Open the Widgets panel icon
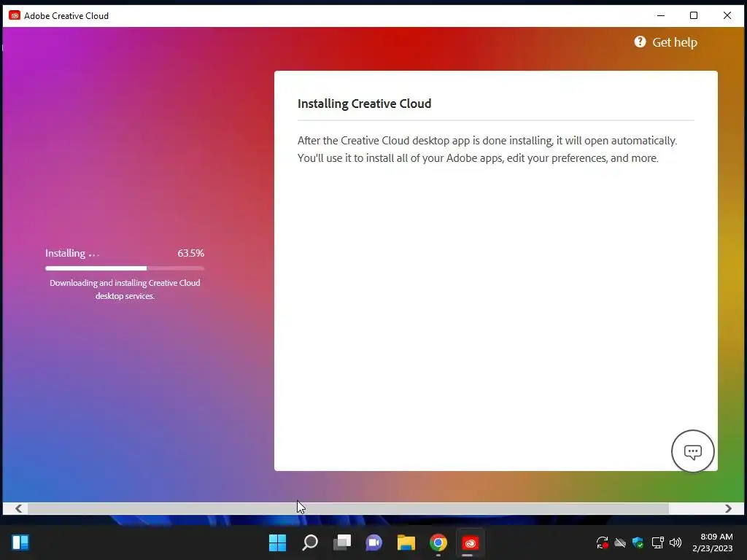This screenshot has width=747, height=560. [x=20, y=542]
